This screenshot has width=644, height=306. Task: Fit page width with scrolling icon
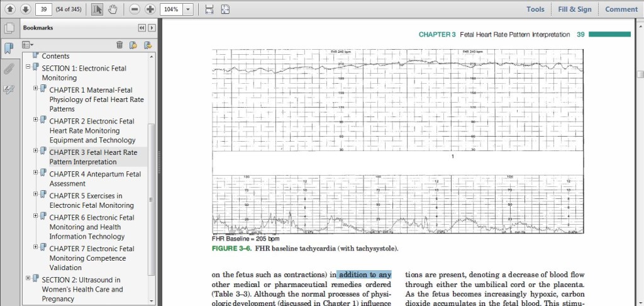209,9
